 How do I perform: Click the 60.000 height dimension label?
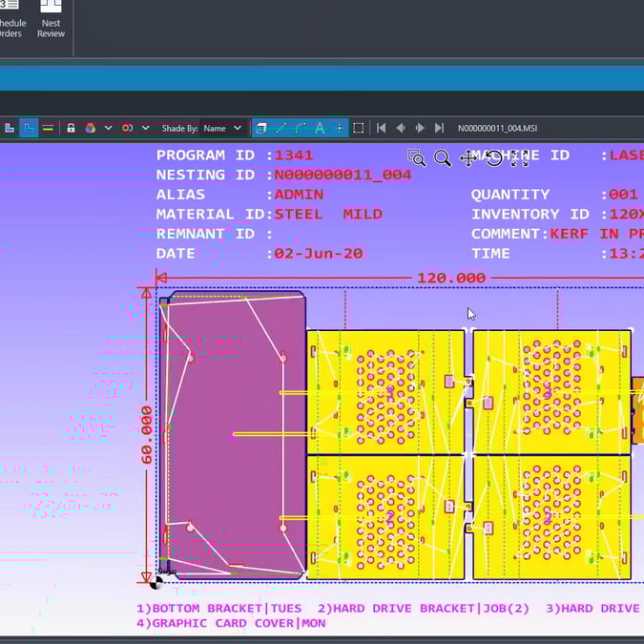click(147, 435)
